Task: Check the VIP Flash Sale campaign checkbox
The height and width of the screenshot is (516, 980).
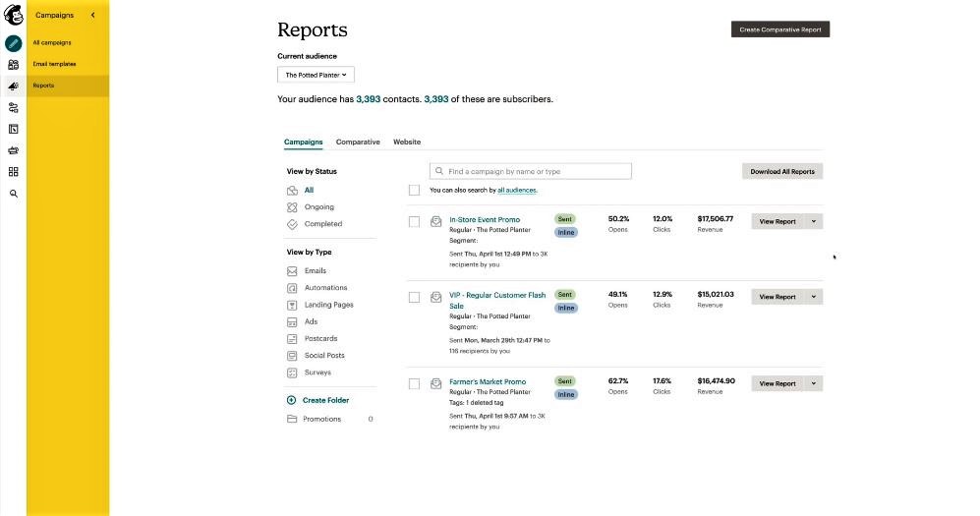Action: 414,298
